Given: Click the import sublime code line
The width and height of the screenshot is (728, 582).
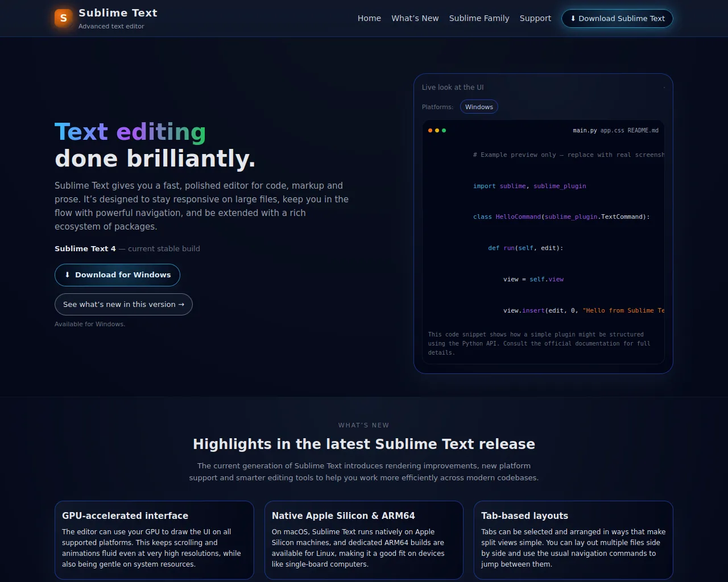Looking at the screenshot, I should coord(529,186).
